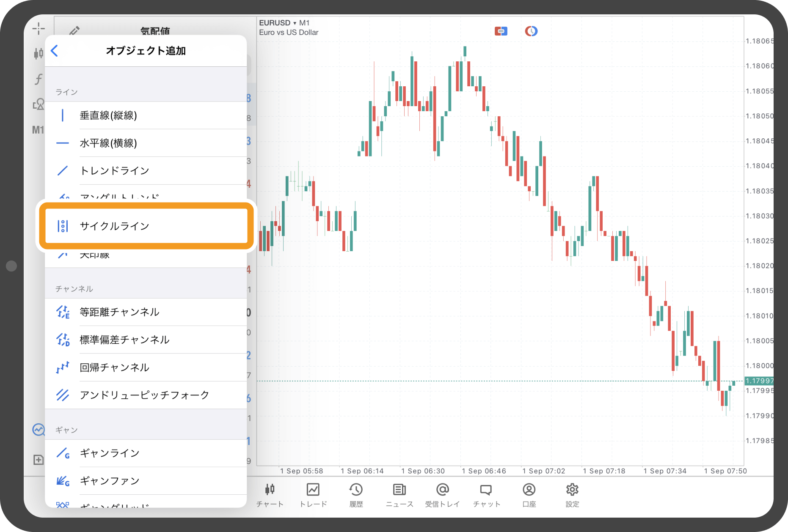
Task: Add 垂直線(縦線) vertical line object
Action: point(146,115)
